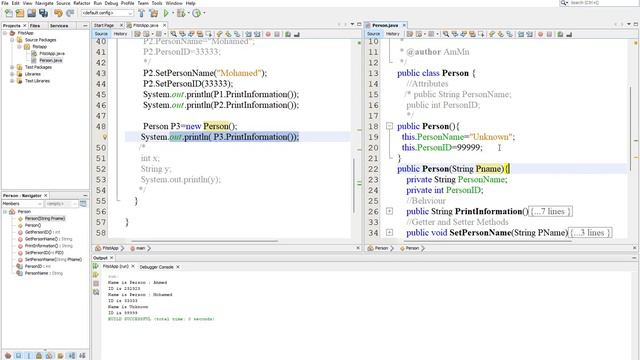Collapse the FirstApp project node in Projects tree
This screenshot has width=640, height=360.
5,33
